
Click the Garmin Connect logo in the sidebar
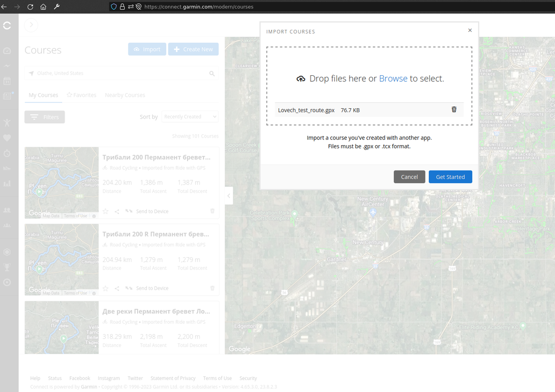tap(7, 25)
